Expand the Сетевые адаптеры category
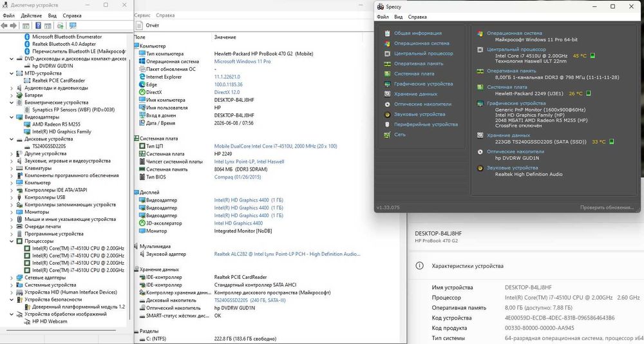 (x=12, y=278)
